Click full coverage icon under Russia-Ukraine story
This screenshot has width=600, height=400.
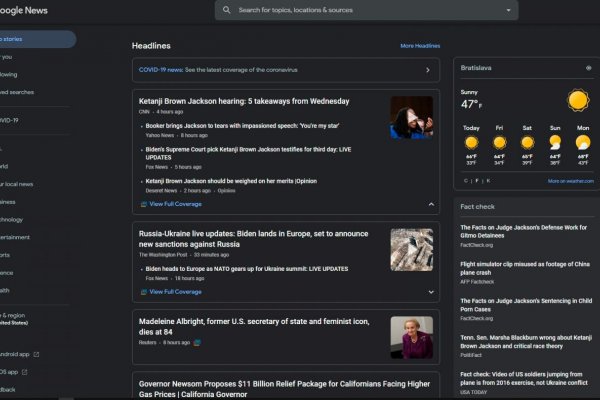tap(143, 292)
